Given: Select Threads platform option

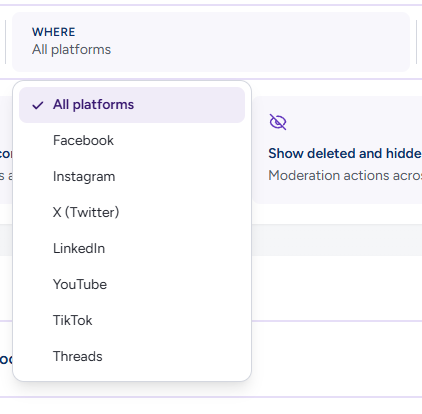Looking at the screenshot, I should [132, 357].
